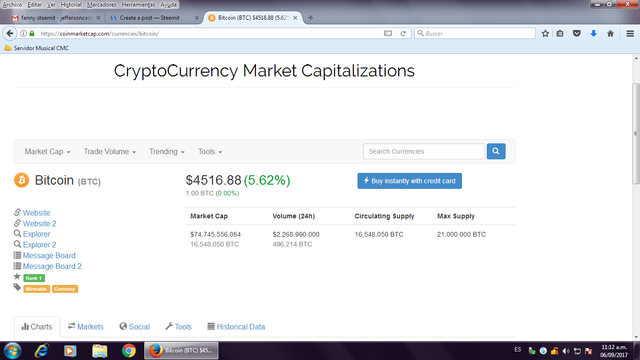This screenshot has width=640, height=360.
Task: Expand the Tools navbar dropdown
Action: pos(210,151)
